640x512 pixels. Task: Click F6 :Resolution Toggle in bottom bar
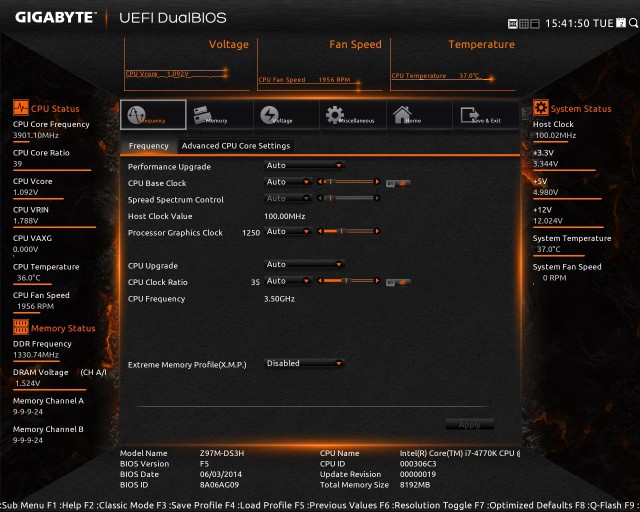coord(426,505)
